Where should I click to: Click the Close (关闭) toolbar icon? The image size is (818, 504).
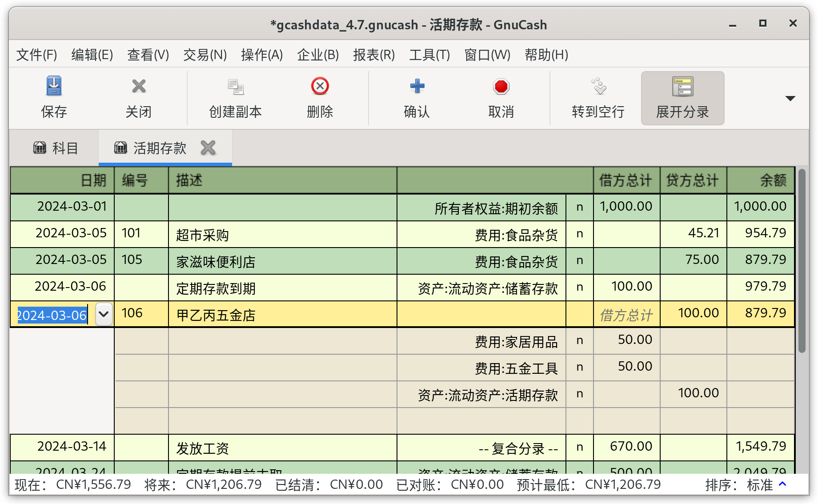tap(139, 86)
